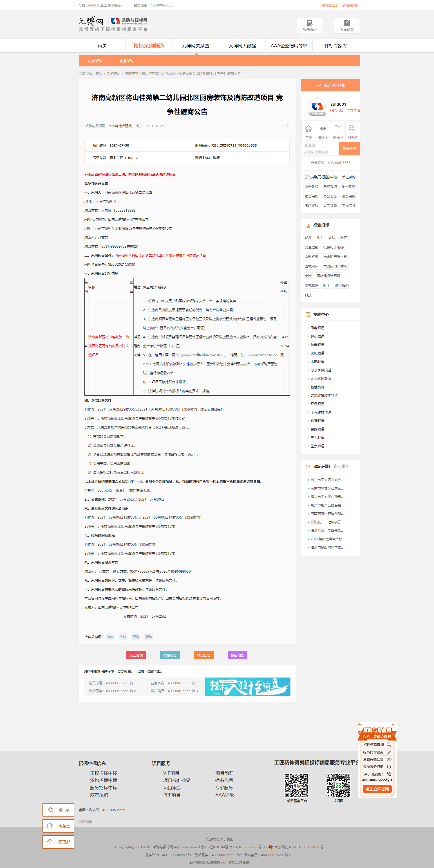Click the phone icon beside 24小时热线

point(389,774)
